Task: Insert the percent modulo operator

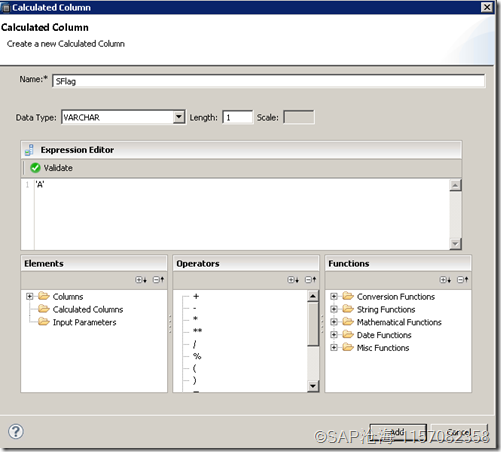Action: click(x=197, y=356)
